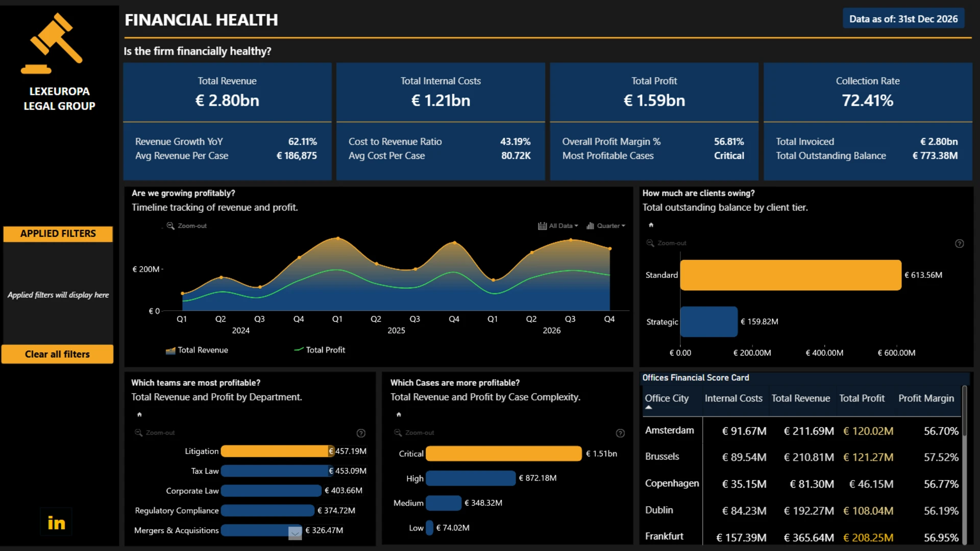Image resolution: width=980 pixels, height=551 pixels.
Task: Click Zoom-out icon on department profit chart
Action: 138,433
